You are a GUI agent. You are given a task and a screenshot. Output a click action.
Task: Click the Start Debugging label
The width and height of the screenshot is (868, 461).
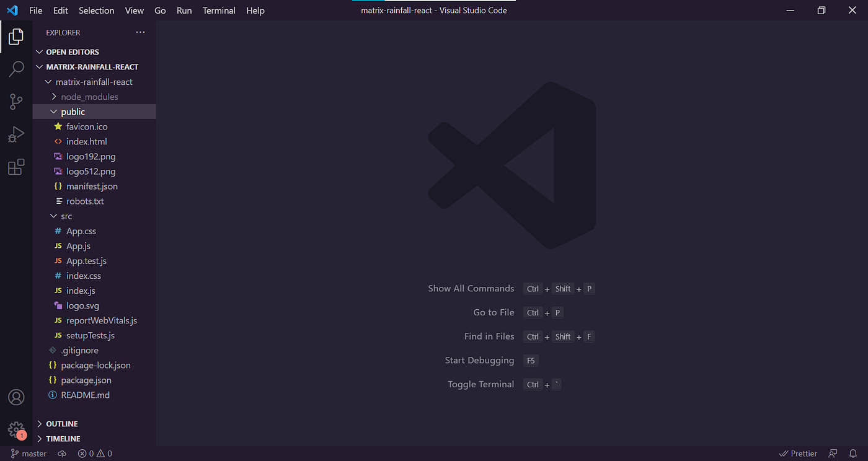click(480, 361)
